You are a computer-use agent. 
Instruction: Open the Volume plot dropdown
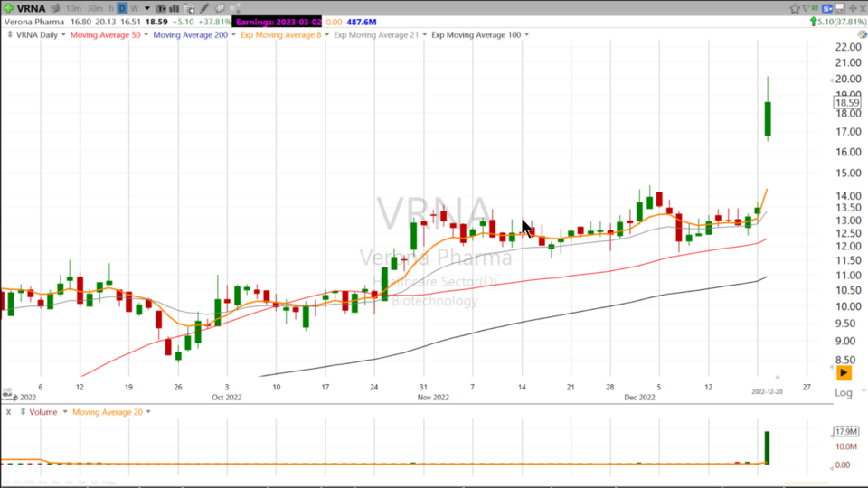[x=65, y=412]
